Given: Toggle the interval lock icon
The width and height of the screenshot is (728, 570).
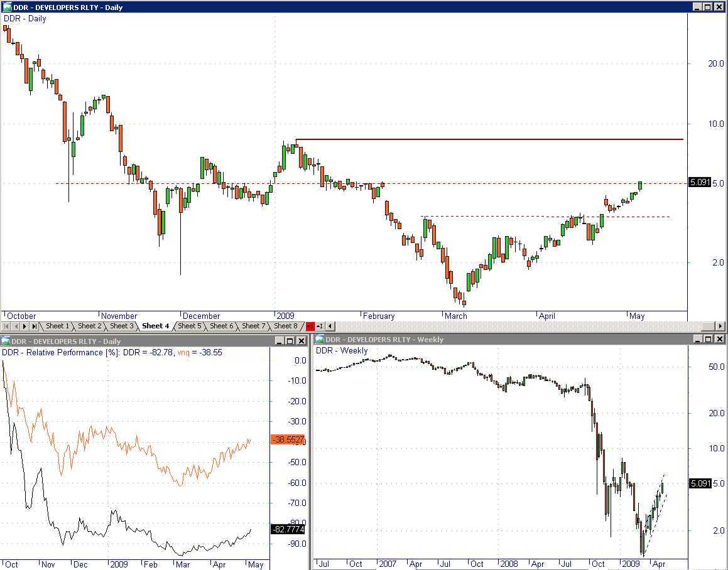Looking at the screenshot, I should click(320, 326).
